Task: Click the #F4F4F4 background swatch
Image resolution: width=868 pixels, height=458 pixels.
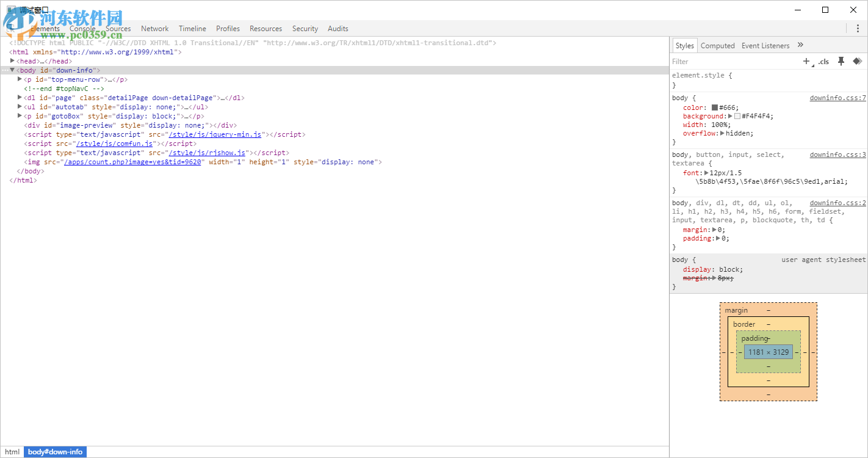Action: [x=737, y=116]
